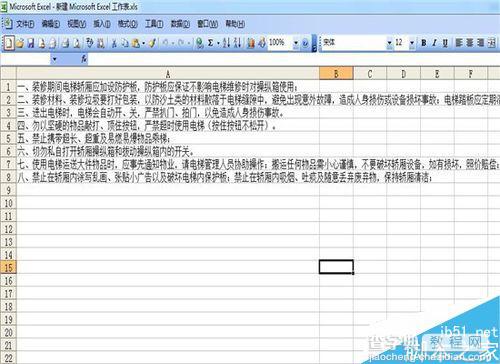Open the AutoSum functions dropdown arrow
The height and width of the screenshot is (364, 500).
[218, 43]
